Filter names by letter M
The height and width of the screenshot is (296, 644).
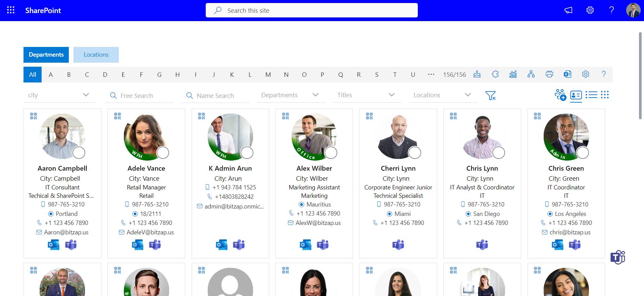pos(268,75)
